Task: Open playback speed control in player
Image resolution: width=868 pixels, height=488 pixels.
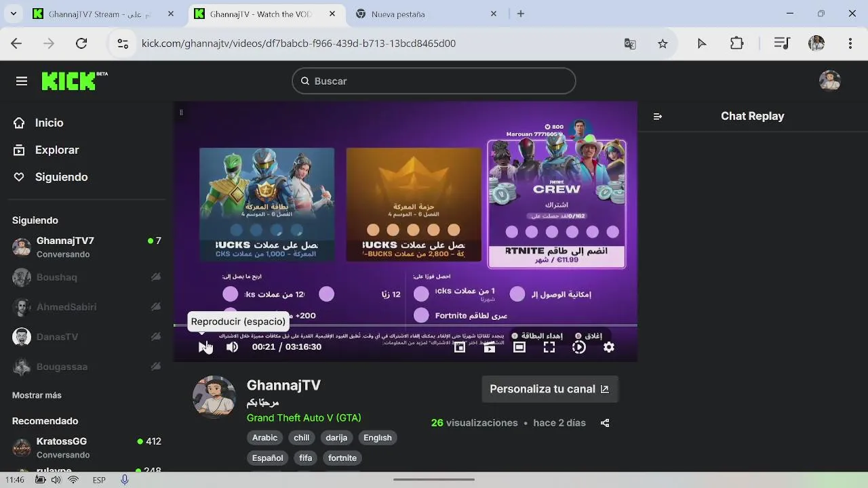Action: point(579,347)
